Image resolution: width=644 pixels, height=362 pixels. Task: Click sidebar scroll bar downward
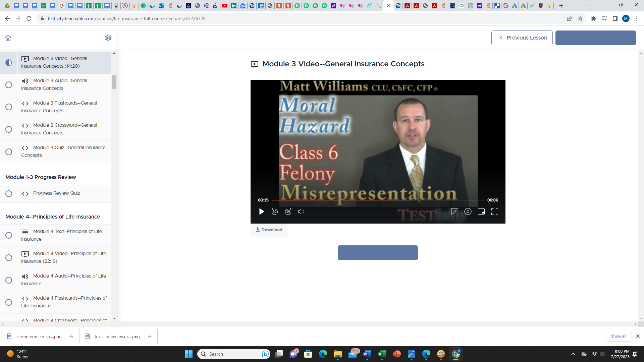(x=115, y=319)
